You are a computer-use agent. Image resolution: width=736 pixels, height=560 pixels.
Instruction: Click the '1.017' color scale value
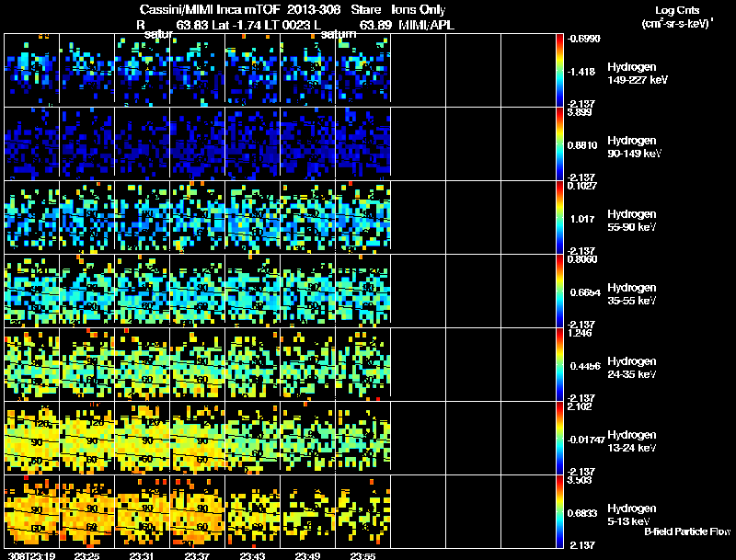(x=582, y=219)
